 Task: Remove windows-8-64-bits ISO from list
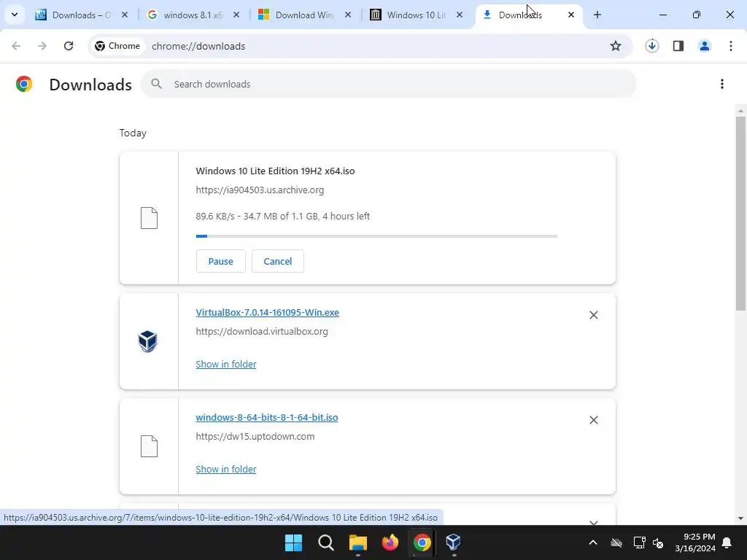pos(594,420)
